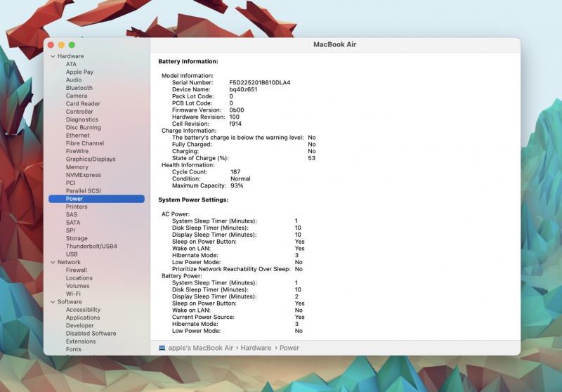Show Storage information
This screenshot has height=392, width=562.
click(x=77, y=238)
